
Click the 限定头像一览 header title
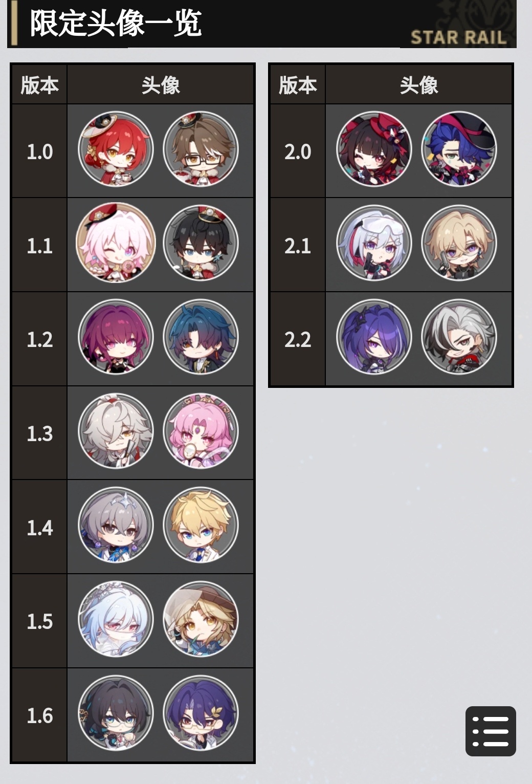click(116, 23)
